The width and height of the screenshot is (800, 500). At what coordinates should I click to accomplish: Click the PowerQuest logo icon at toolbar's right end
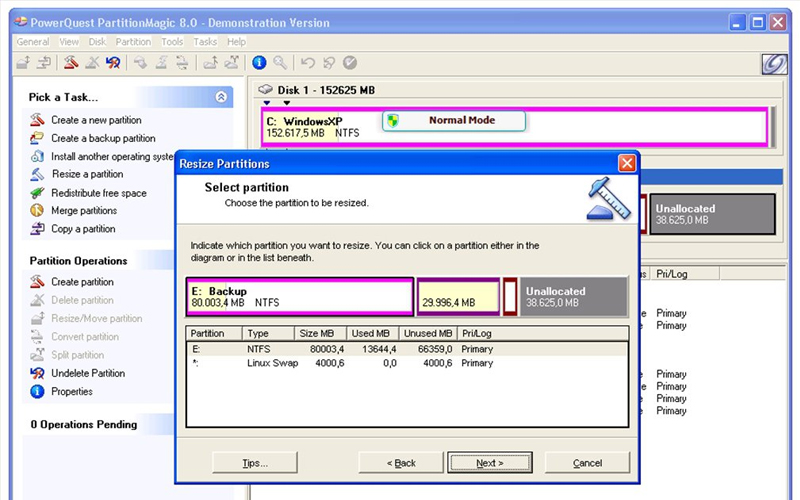coord(774,64)
